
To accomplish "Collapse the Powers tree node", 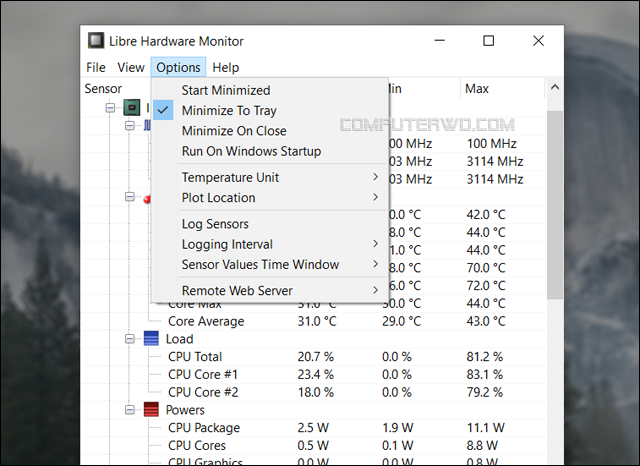I will pos(129,410).
